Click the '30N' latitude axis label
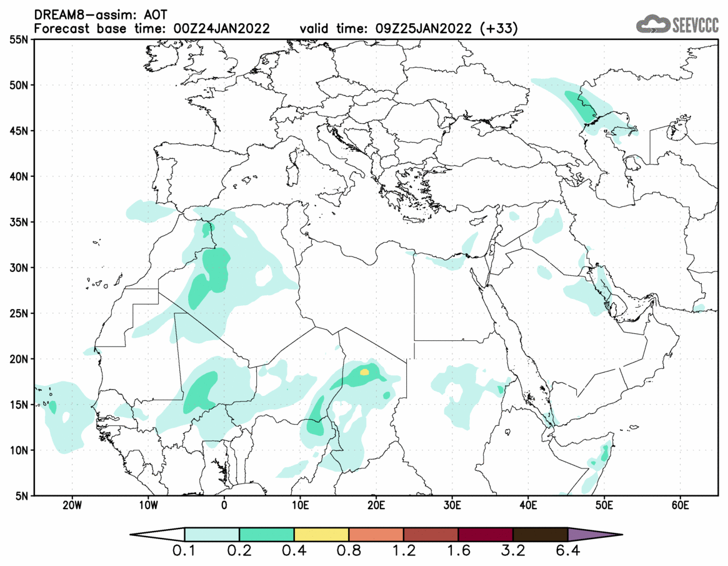The height and width of the screenshot is (566, 728). 19,268
